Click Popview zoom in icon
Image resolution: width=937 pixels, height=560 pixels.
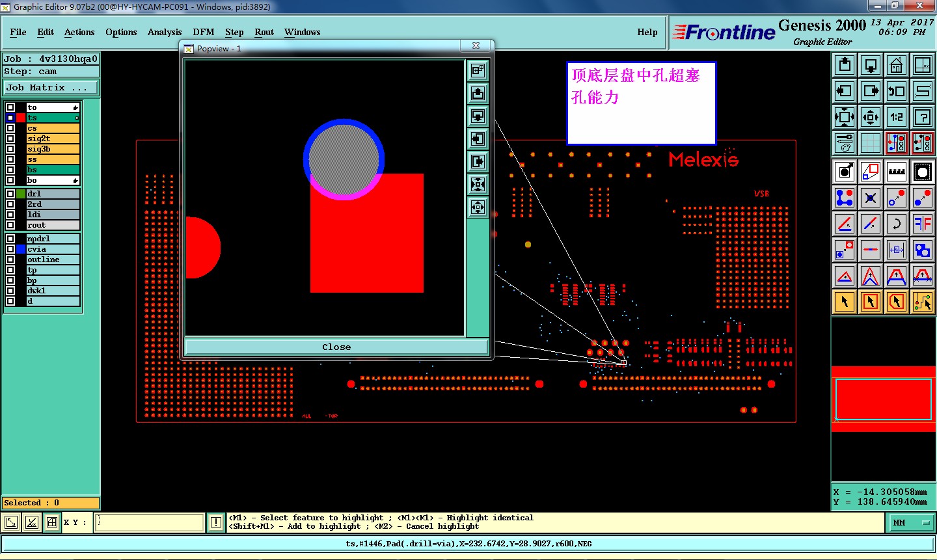click(x=478, y=185)
